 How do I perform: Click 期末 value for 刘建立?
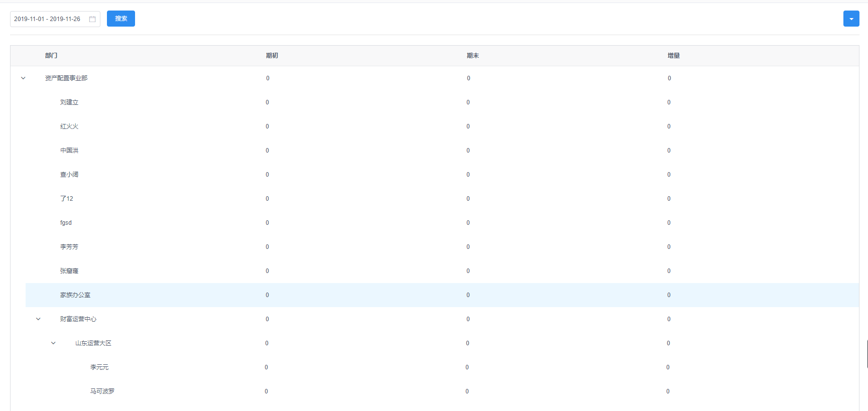(x=468, y=102)
